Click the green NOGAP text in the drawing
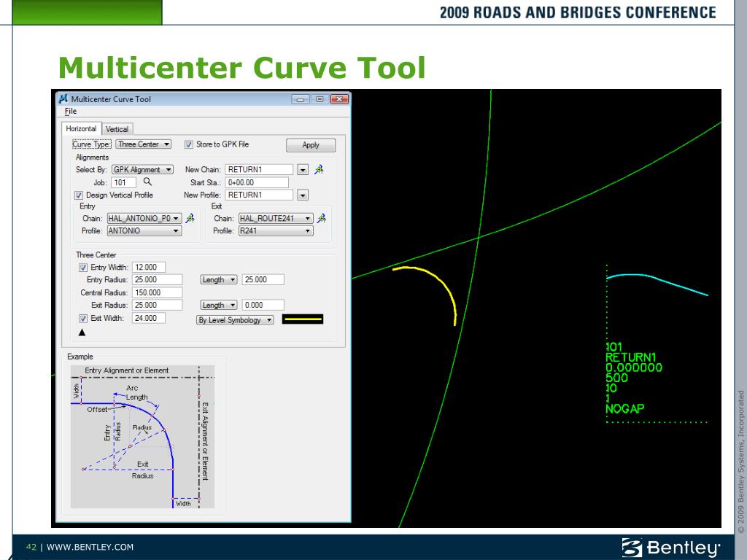The width and height of the screenshot is (747, 560). click(x=624, y=408)
